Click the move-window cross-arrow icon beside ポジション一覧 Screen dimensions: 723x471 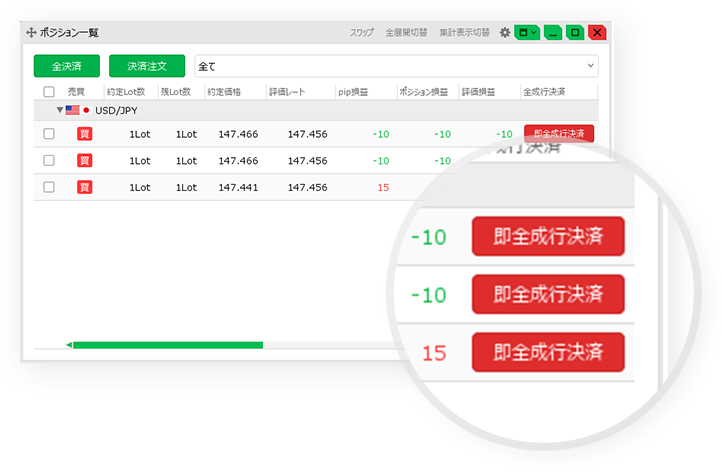(31, 32)
